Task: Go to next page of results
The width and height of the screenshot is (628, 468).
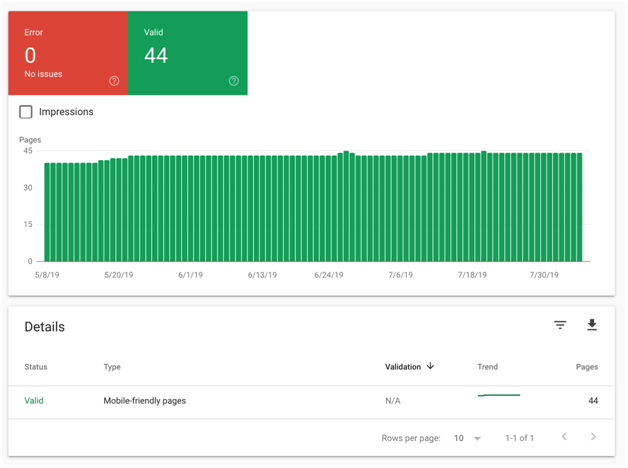Action: [593, 437]
